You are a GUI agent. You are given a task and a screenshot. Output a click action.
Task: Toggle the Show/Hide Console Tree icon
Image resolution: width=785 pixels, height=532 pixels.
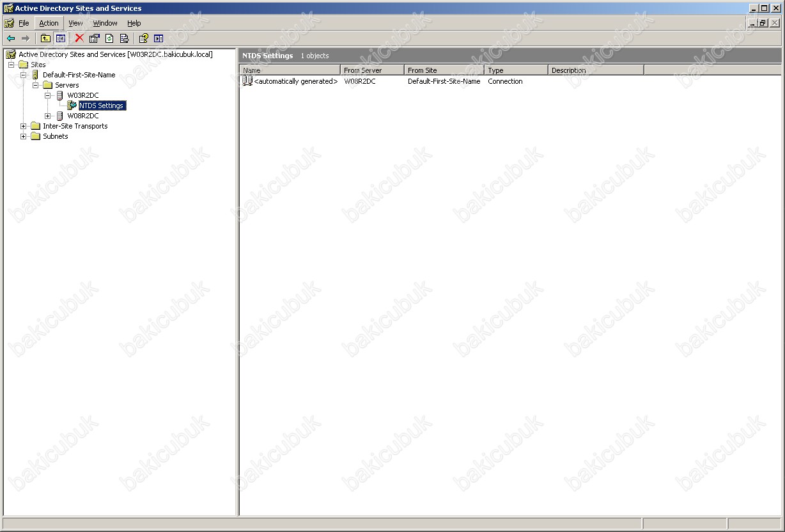[x=60, y=38]
